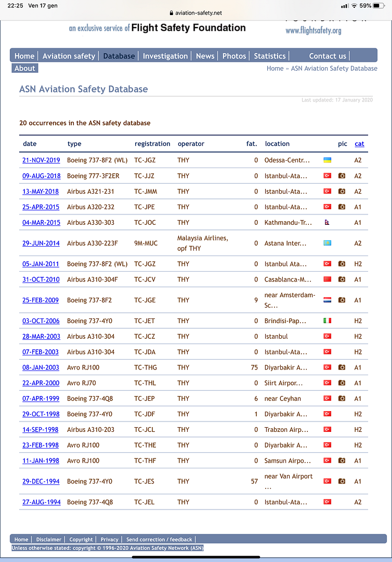Open the photo for the 29-DEC-1994 Van Airport entry
392x562 pixels.
point(342,481)
